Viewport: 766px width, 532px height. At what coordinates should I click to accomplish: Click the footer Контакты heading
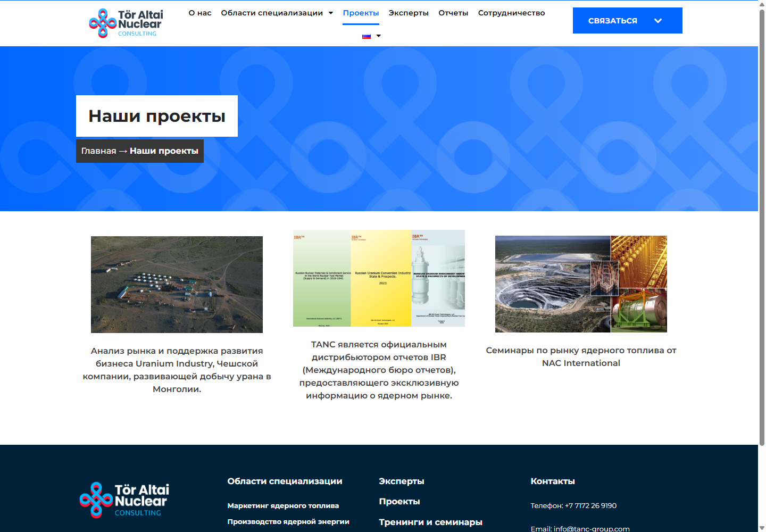(x=553, y=481)
